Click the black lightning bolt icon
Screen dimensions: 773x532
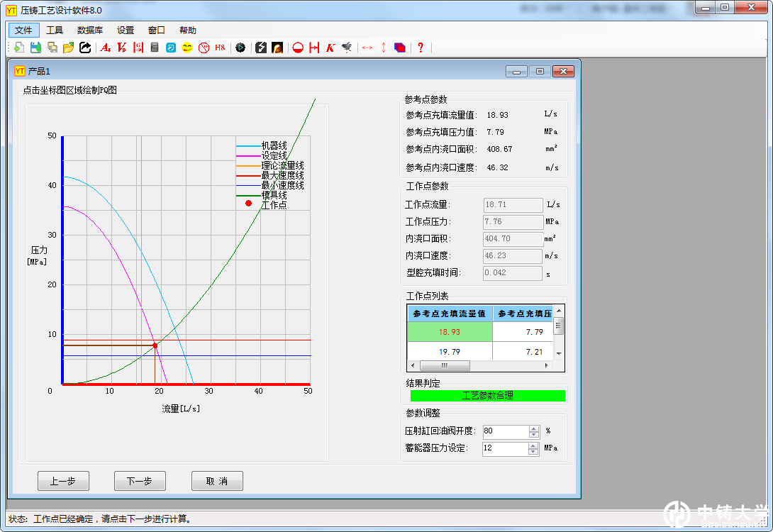pos(260,48)
